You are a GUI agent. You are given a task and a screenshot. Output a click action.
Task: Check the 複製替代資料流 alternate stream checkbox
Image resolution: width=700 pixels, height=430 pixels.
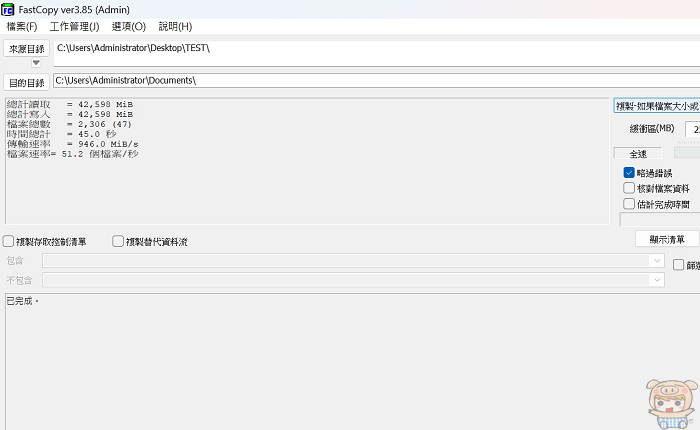coord(118,241)
